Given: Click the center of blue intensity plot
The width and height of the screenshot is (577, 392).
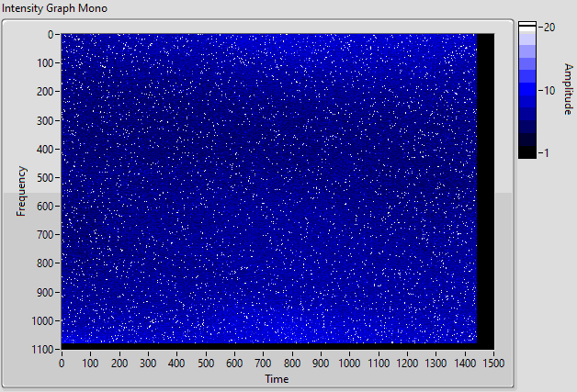Looking at the screenshot, I should click(269, 188).
